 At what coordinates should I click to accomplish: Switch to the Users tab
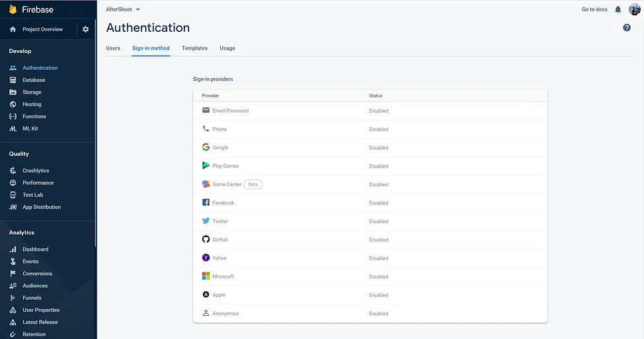click(x=113, y=48)
